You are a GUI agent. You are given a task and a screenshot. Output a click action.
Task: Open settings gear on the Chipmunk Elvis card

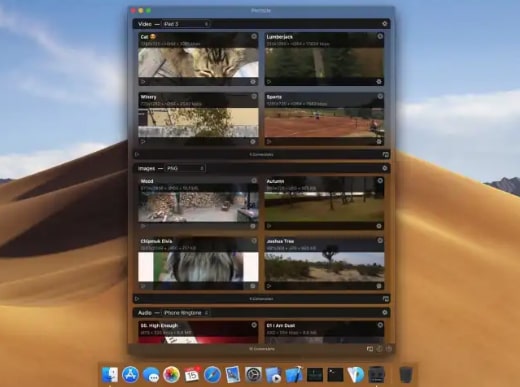253,286
